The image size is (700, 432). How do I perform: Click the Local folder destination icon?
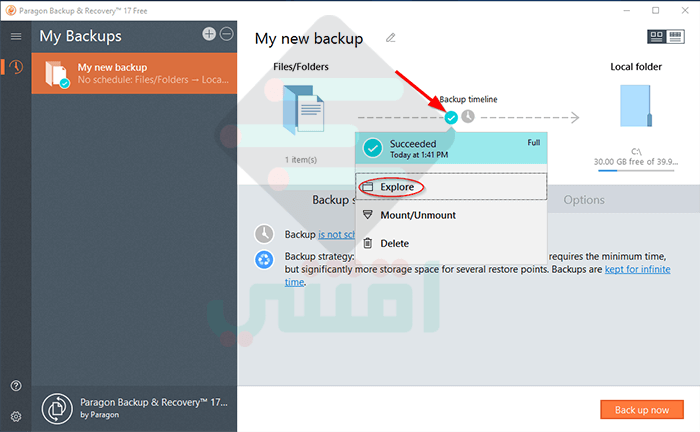click(x=636, y=106)
